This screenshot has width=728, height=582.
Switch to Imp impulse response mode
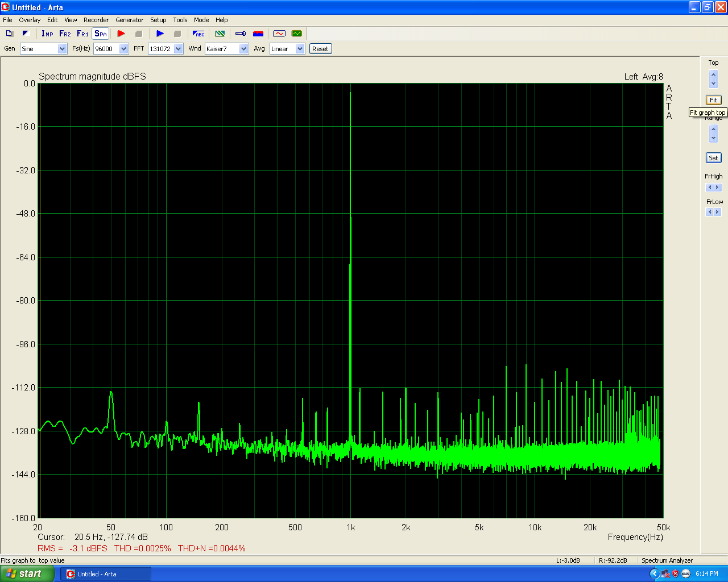pyautogui.click(x=47, y=34)
